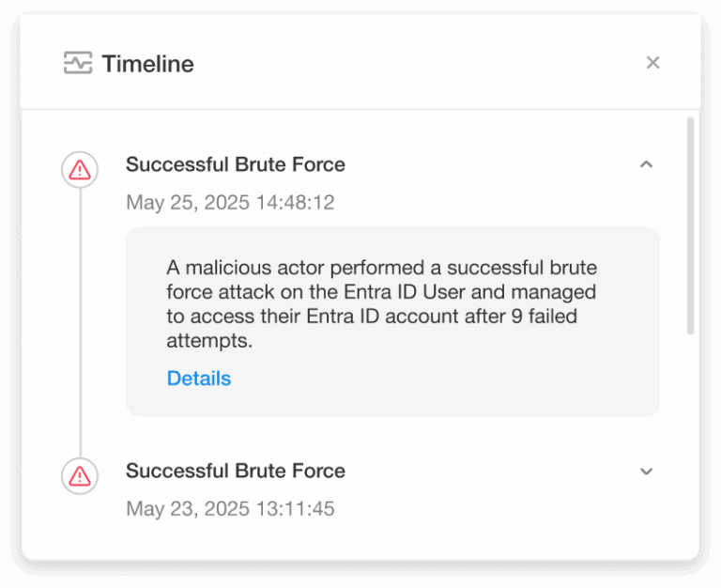Close the Timeline panel with X
721x588 pixels.
click(x=653, y=63)
